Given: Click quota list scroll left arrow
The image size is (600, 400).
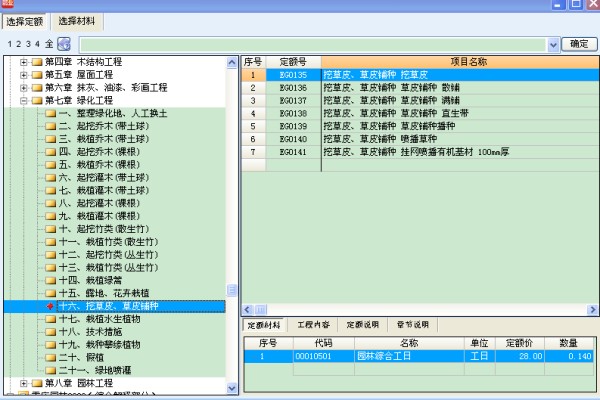Looking at the screenshot, I should click(247, 309).
